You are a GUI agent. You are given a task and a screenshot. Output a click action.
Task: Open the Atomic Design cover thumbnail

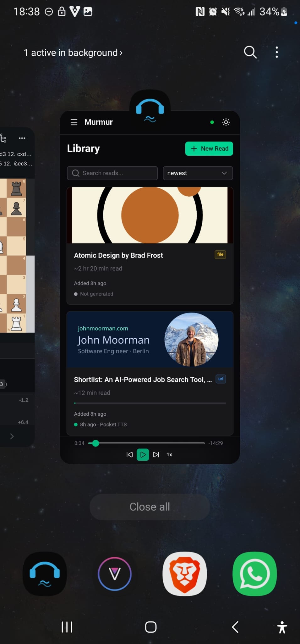150,215
